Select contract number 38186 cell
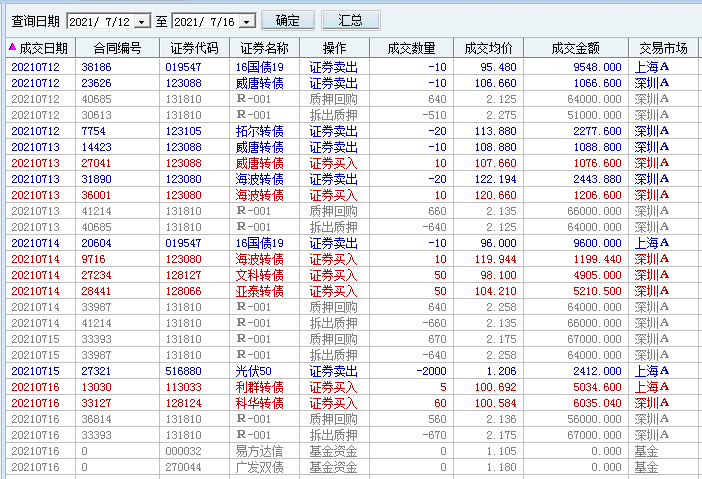 (96, 67)
